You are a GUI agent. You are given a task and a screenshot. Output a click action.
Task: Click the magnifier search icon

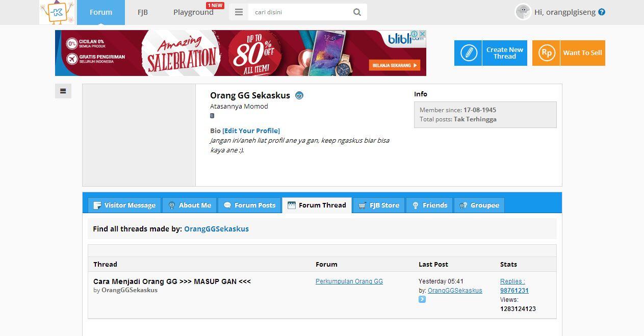(x=357, y=12)
